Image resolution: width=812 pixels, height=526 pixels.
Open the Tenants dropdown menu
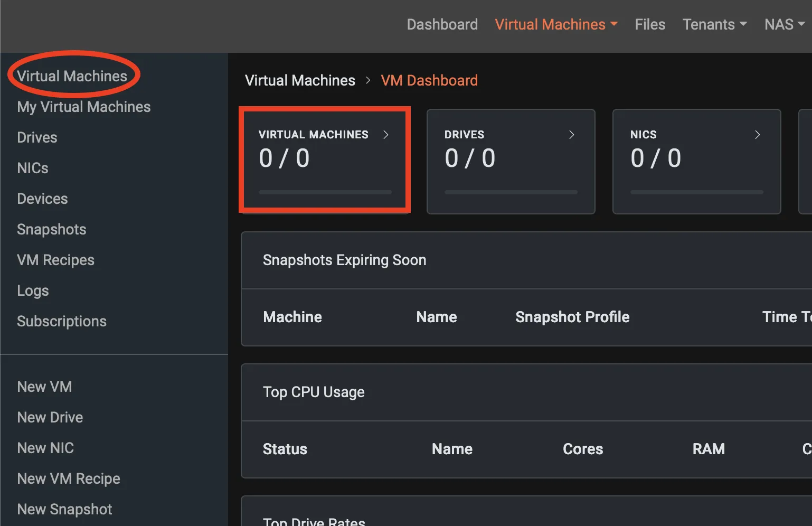click(714, 24)
